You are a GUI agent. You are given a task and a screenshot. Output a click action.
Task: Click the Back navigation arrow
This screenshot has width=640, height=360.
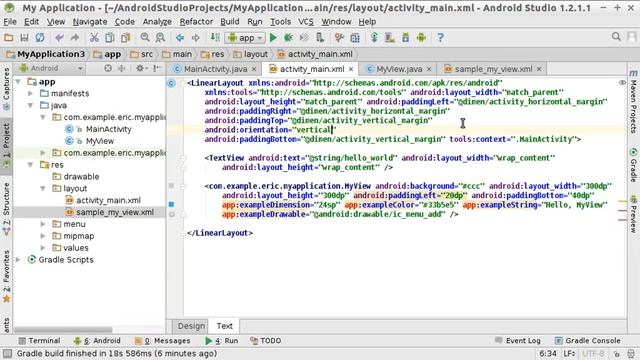pos(180,38)
